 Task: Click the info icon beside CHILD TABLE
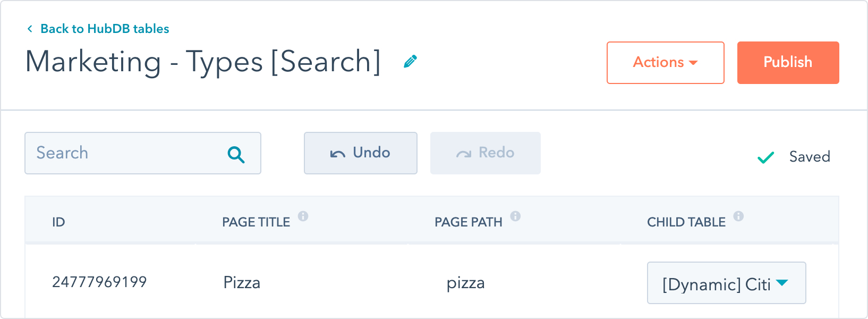[738, 216]
